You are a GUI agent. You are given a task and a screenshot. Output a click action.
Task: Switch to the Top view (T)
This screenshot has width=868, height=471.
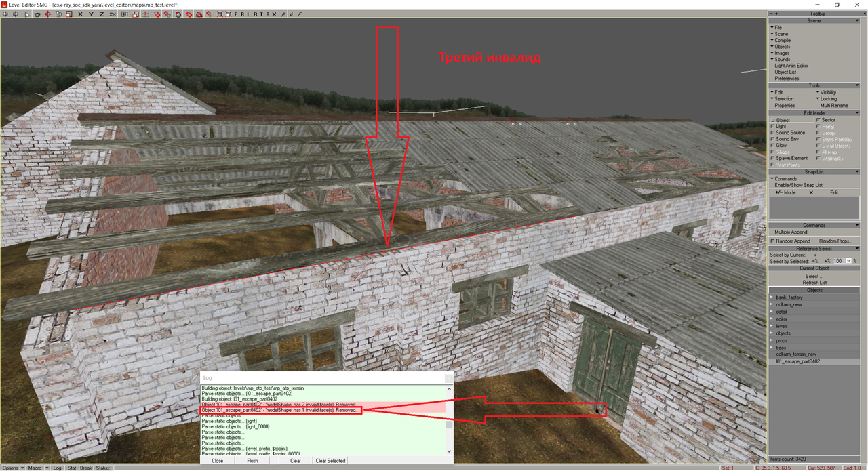[262, 14]
